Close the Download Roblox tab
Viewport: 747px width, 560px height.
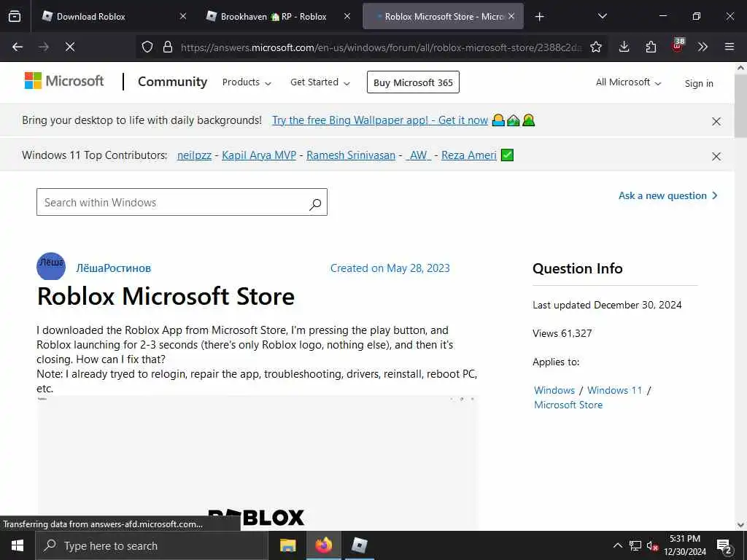183,16
